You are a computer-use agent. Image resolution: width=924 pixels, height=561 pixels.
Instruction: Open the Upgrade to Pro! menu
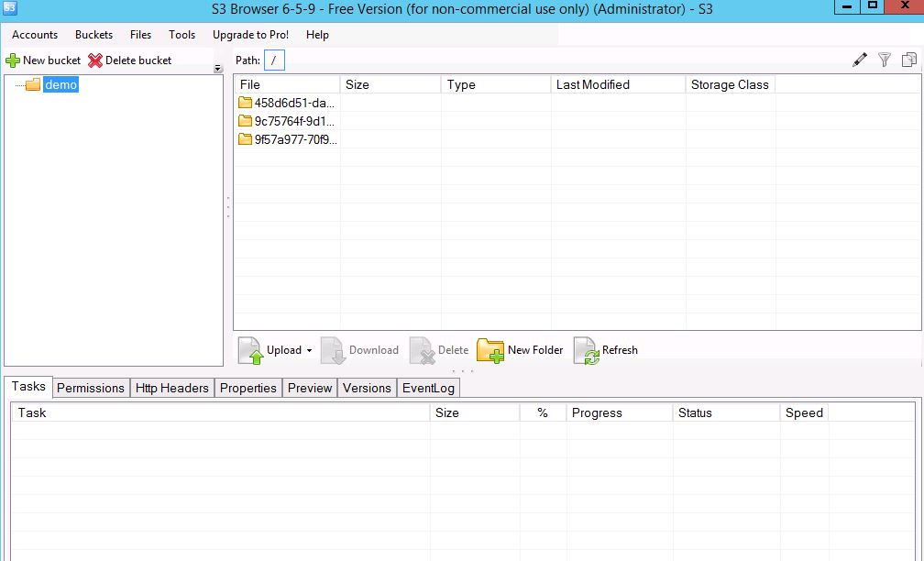250,35
